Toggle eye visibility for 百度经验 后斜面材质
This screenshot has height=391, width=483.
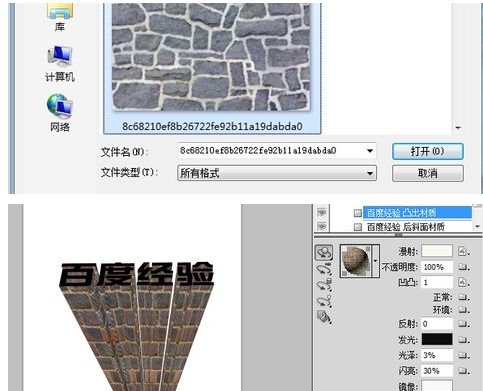coord(322,227)
